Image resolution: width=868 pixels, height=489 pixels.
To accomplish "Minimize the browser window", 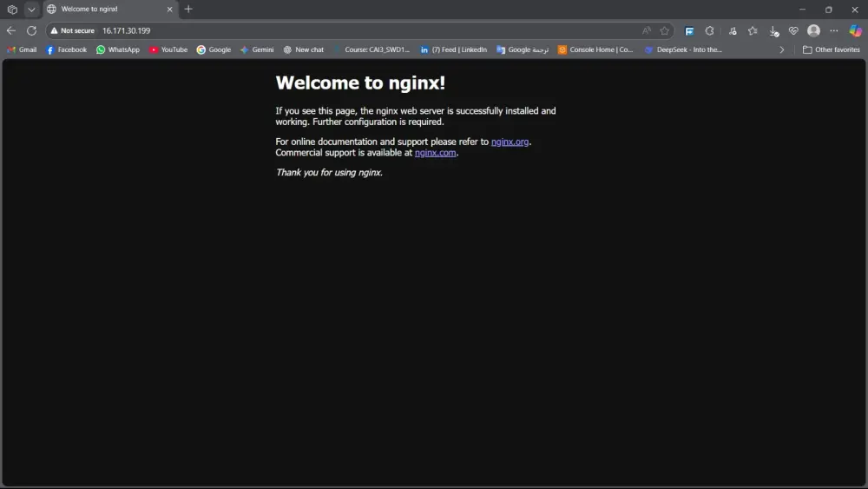I will (802, 10).
